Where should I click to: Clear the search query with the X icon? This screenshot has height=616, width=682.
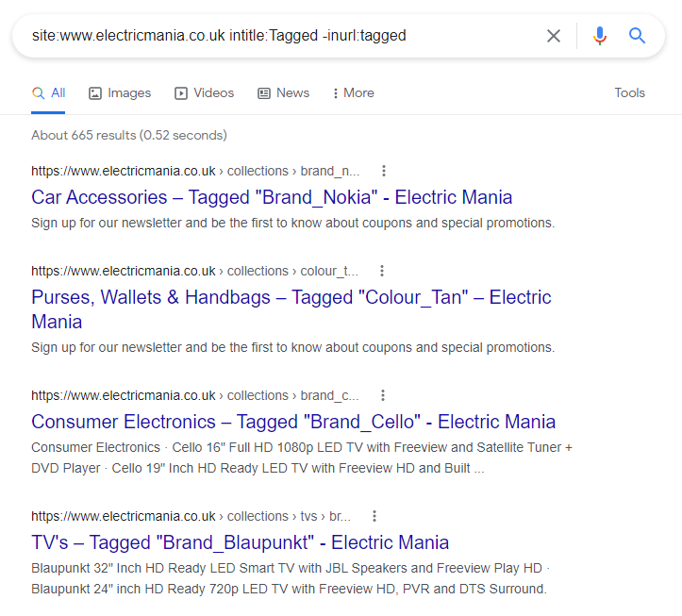tap(554, 36)
